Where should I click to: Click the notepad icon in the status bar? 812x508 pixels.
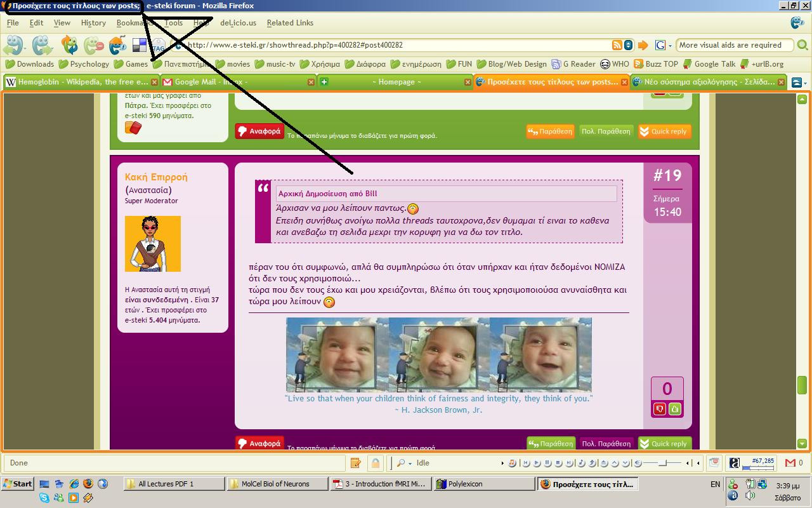coord(356,463)
